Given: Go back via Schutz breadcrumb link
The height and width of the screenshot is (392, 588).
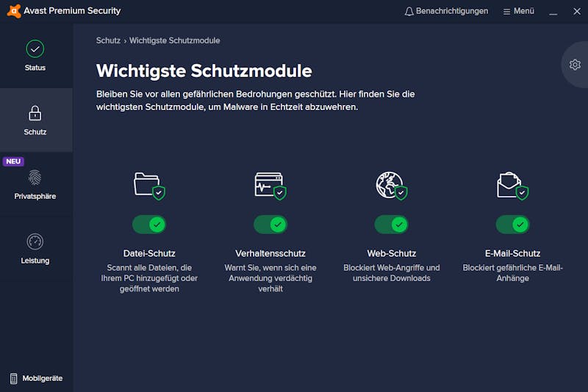Looking at the screenshot, I should [x=108, y=40].
